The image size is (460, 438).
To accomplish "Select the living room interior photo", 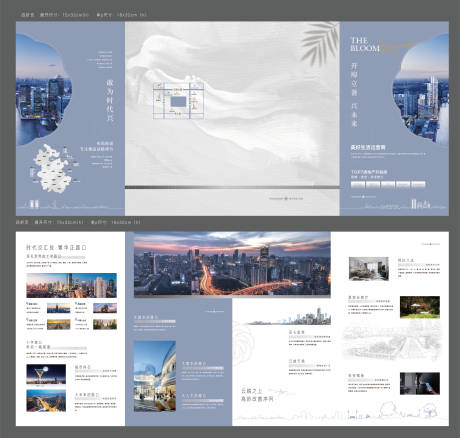I will coord(369,268).
